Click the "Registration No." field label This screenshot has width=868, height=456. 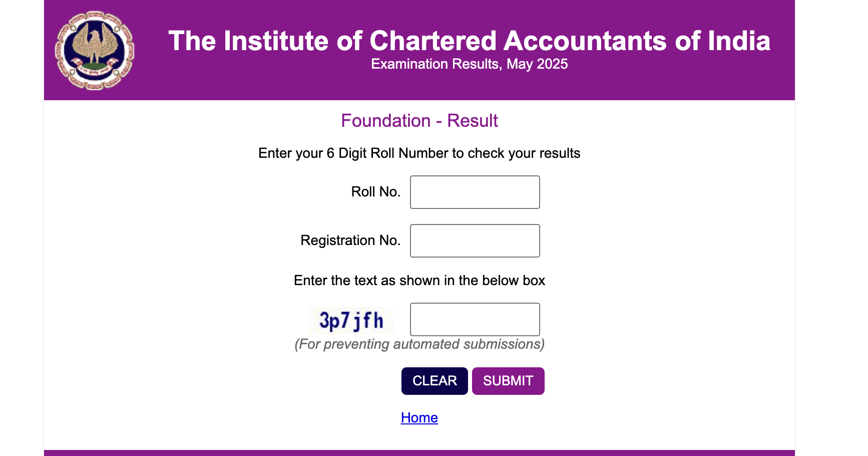tap(350, 241)
